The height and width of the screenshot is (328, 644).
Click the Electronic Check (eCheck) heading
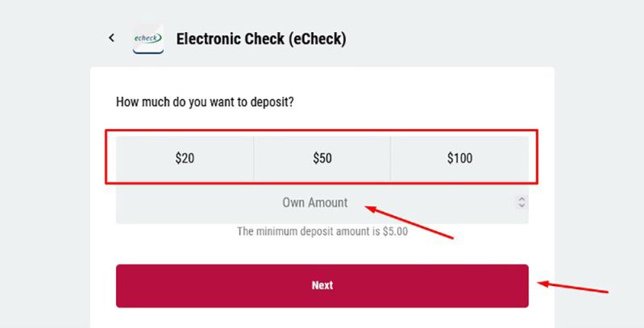(x=260, y=39)
